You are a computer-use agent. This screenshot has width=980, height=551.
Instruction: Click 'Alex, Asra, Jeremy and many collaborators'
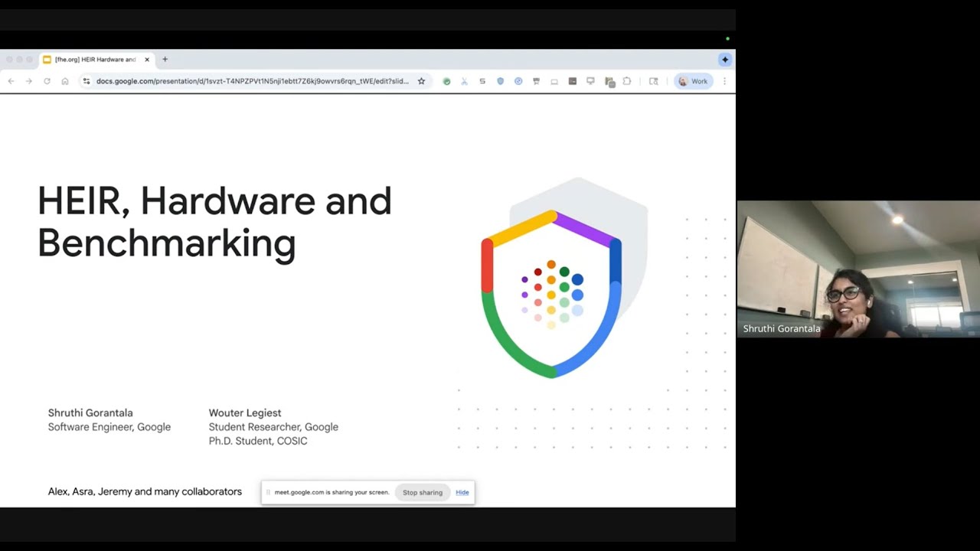(145, 491)
